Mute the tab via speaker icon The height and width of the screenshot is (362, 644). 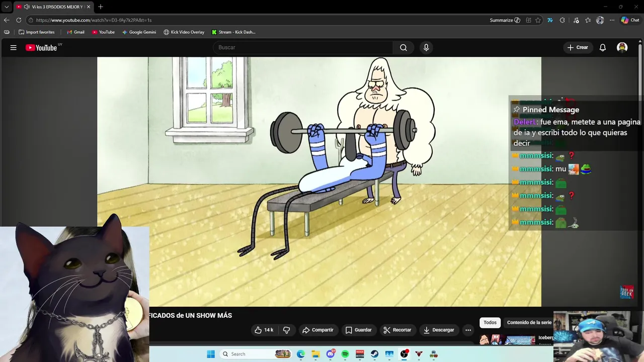click(x=26, y=7)
